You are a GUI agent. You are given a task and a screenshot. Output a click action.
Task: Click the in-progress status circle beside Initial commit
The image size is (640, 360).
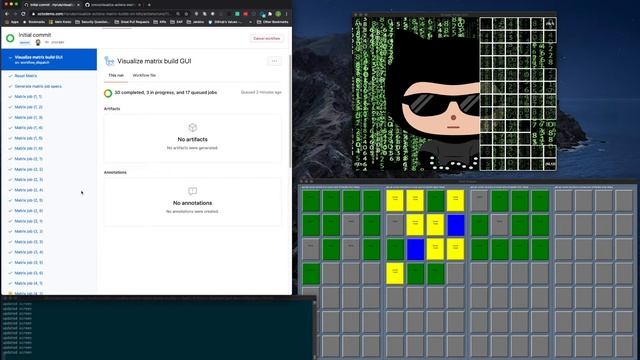tap(10, 38)
